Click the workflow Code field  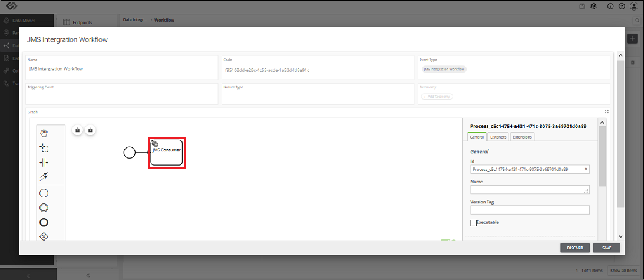click(x=318, y=67)
